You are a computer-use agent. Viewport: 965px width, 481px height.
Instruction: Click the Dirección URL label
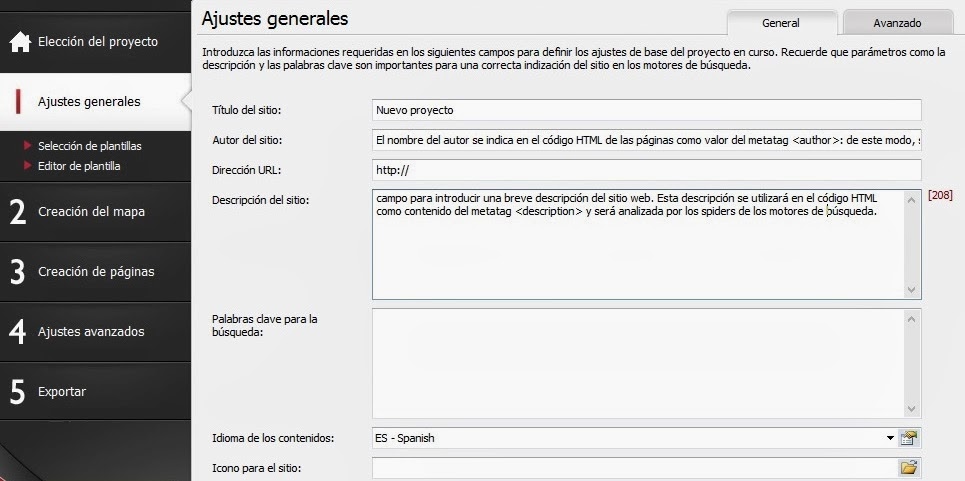pyautogui.click(x=246, y=170)
